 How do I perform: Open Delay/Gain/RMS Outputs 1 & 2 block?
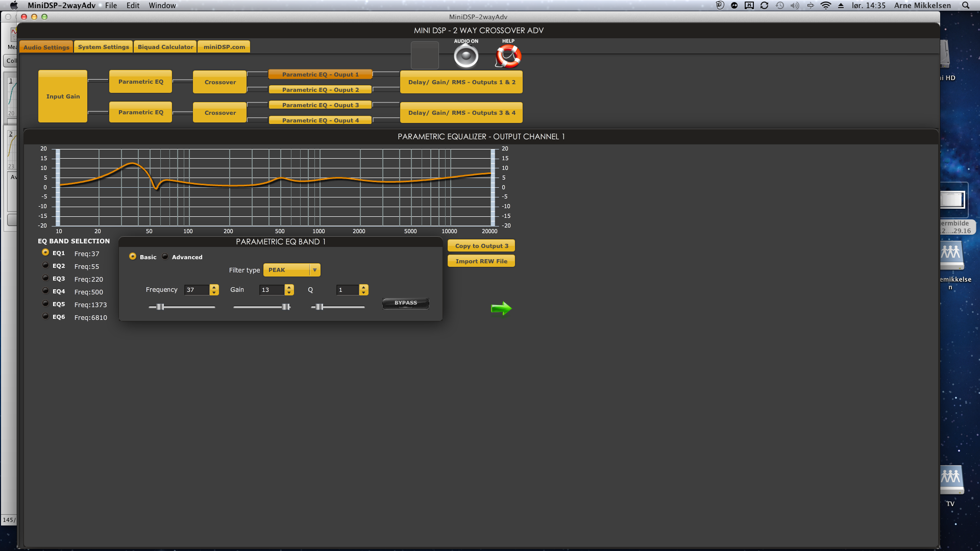pos(461,82)
